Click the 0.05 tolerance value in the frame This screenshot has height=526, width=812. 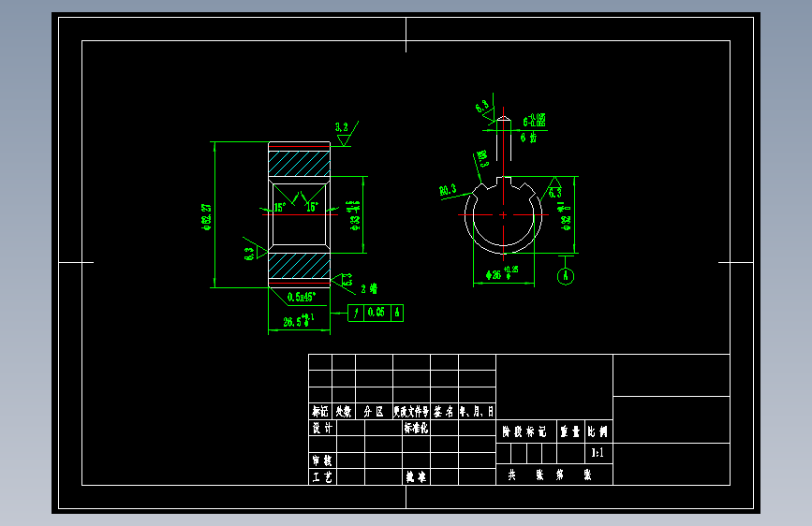pos(376,313)
